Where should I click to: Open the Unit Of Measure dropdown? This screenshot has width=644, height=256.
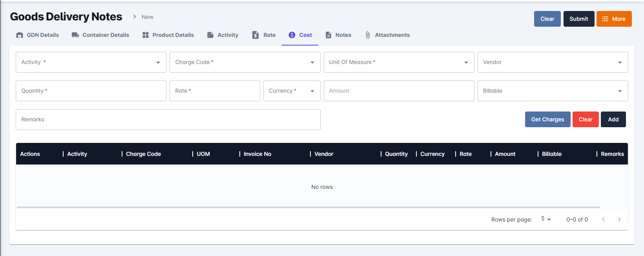point(399,62)
